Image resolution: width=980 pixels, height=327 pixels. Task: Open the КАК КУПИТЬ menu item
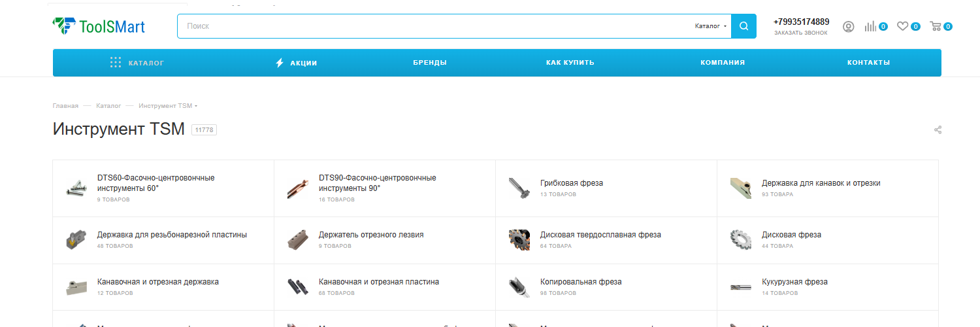pos(570,63)
